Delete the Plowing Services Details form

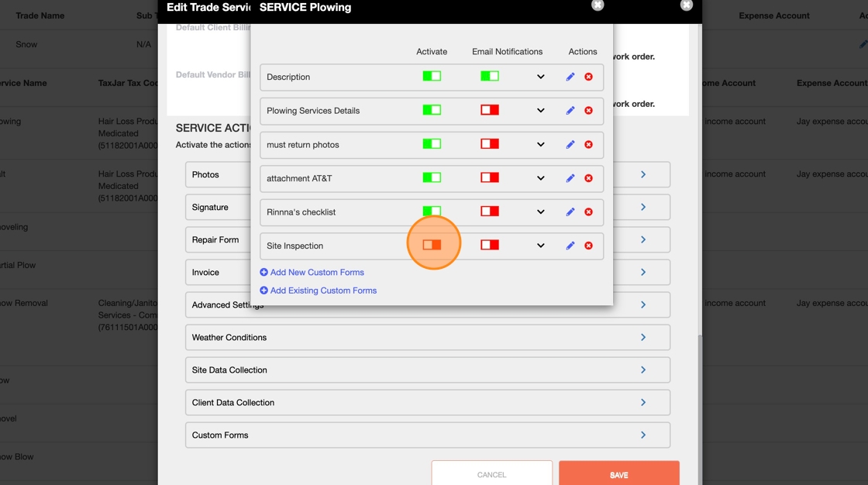click(x=588, y=111)
